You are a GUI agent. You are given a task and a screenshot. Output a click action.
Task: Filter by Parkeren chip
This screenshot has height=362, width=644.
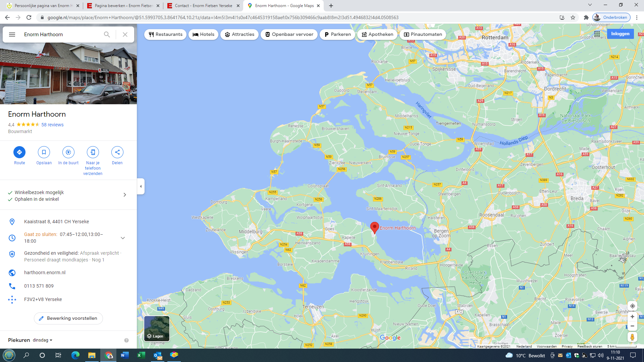337,35
